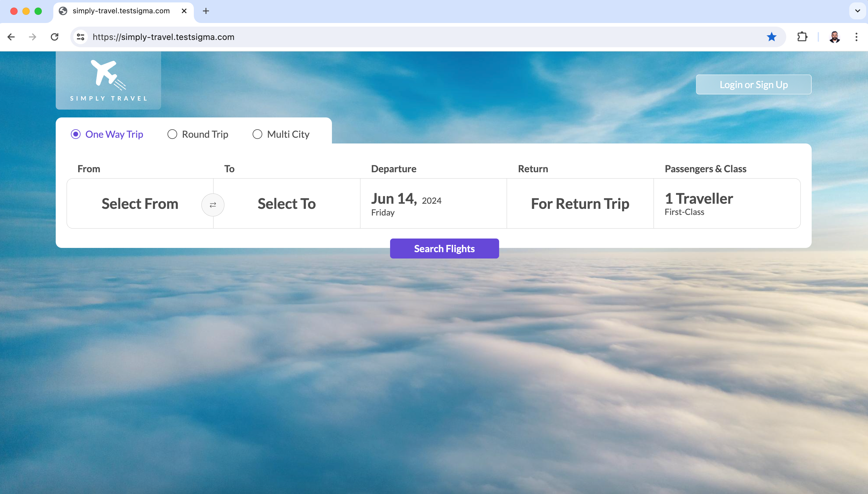Click the First-Class text
The height and width of the screenshot is (494, 868).
(684, 212)
